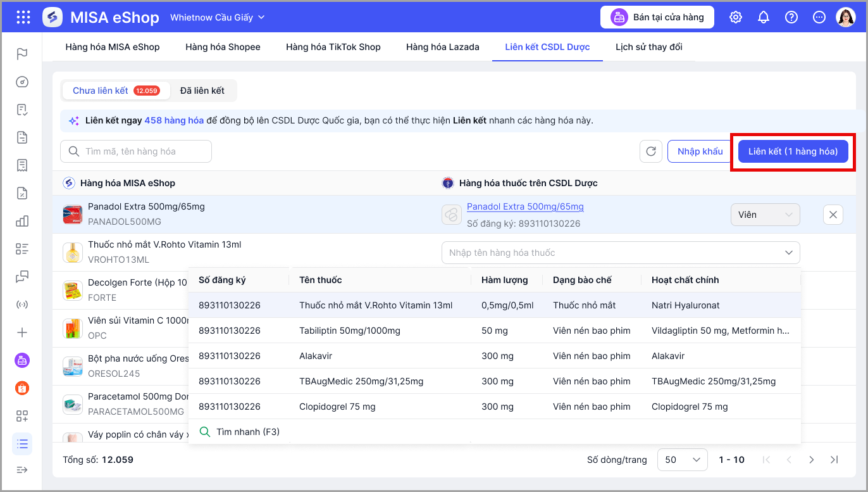Select Alakavir from the suggestion list
This screenshot has width=868, height=492.
(495, 356)
